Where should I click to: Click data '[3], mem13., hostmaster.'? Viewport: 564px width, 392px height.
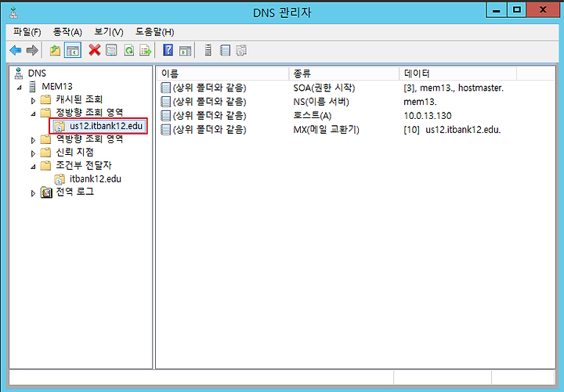click(454, 88)
